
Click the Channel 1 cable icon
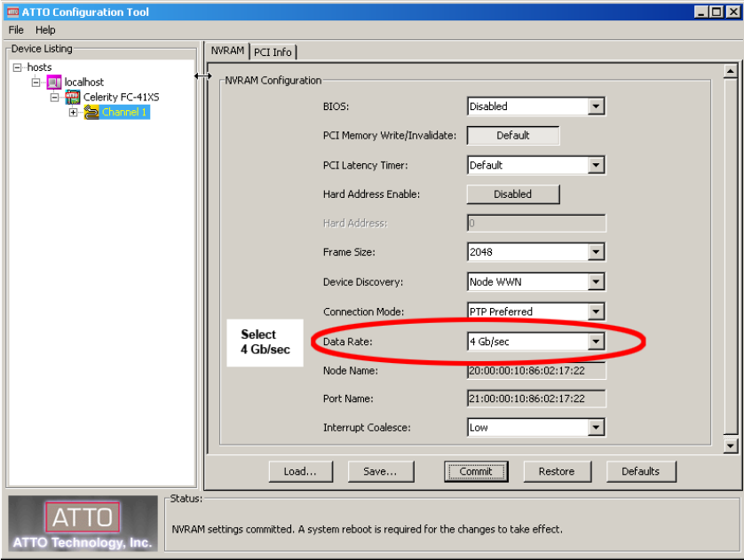click(91, 113)
